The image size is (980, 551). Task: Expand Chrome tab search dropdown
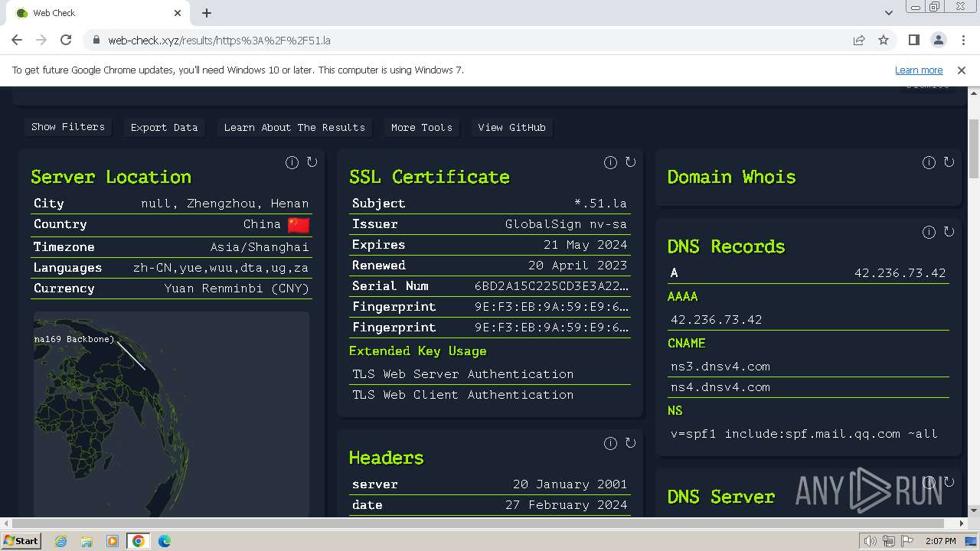[x=888, y=13]
